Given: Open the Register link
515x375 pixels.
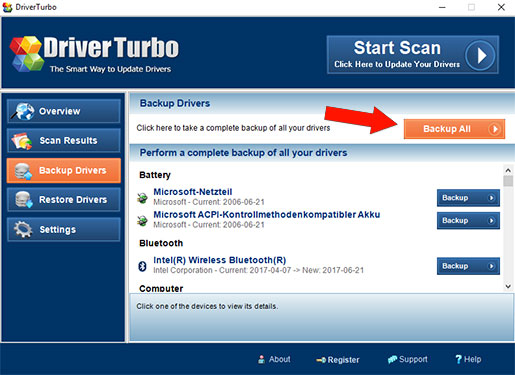Looking at the screenshot, I should pyautogui.click(x=338, y=360).
